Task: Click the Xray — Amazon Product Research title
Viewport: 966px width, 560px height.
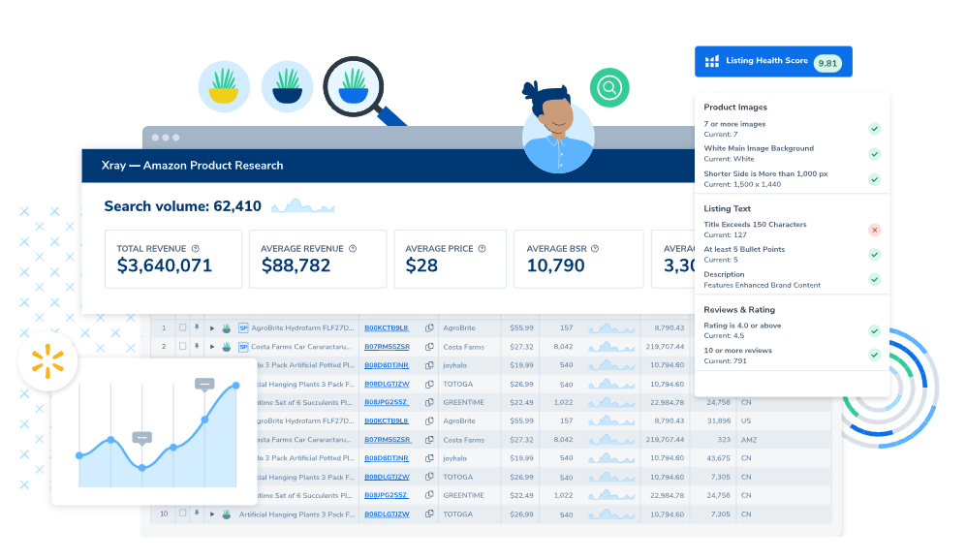Action: 192,165
